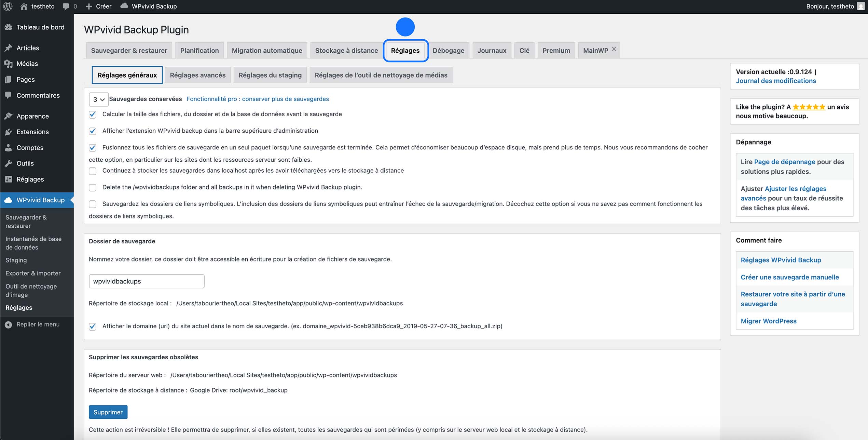Select the WPvivid Backup cloud icon in sidebar
868x440 pixels.
pyautogui.click(x=9, y=200)
